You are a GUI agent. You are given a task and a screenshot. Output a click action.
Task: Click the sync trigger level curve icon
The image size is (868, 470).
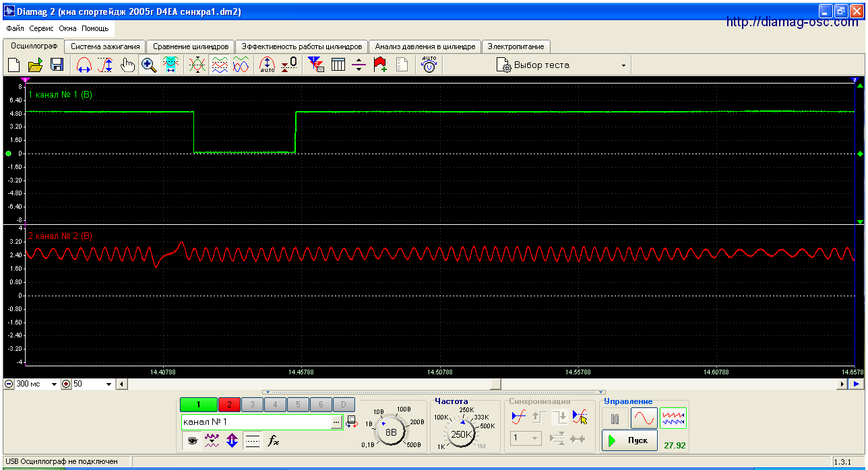(x=518, y=417)
